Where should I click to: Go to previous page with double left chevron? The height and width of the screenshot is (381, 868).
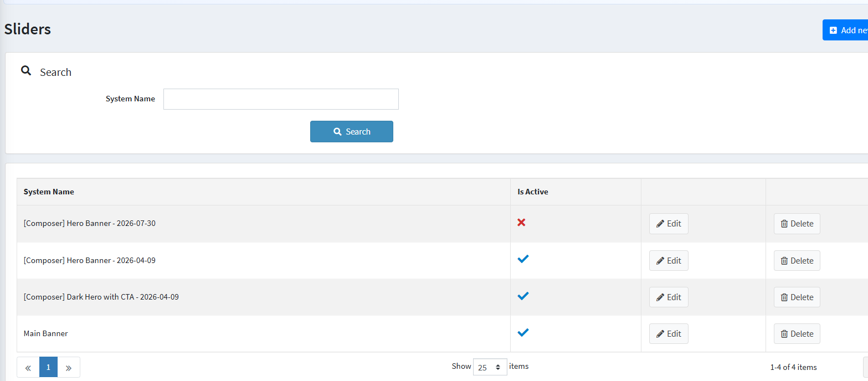[28, 367]
